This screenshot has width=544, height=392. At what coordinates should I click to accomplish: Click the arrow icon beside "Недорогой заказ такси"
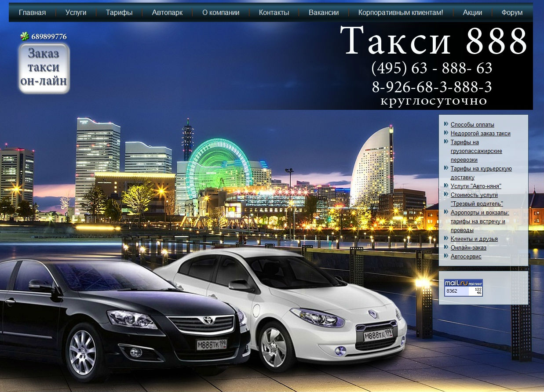[446, 133]
